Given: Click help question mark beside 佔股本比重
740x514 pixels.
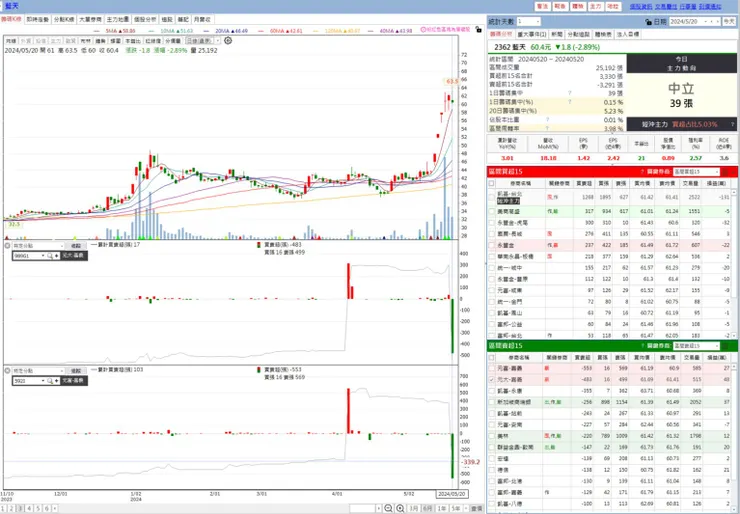Looking at the screenshot, I should [547, 119].
